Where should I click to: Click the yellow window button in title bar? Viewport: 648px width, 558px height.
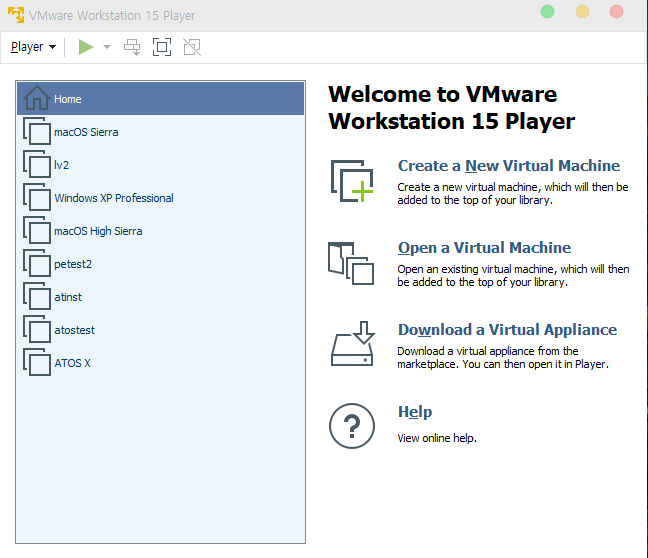[582, 12]
